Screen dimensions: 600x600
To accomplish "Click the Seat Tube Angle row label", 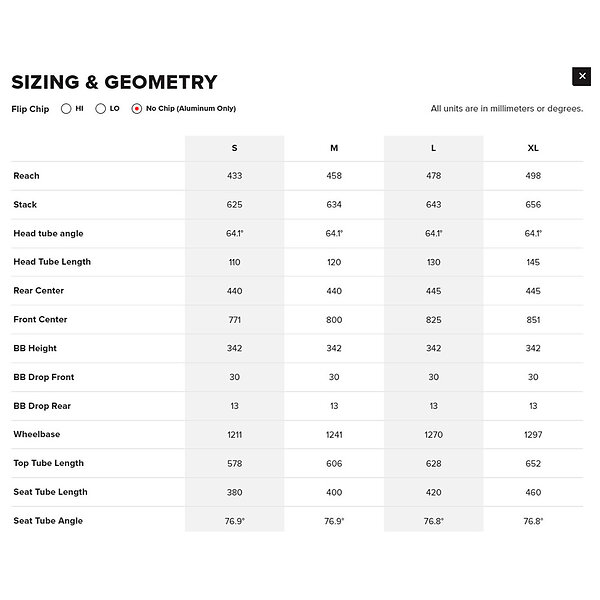I will [x=48, y=521].
